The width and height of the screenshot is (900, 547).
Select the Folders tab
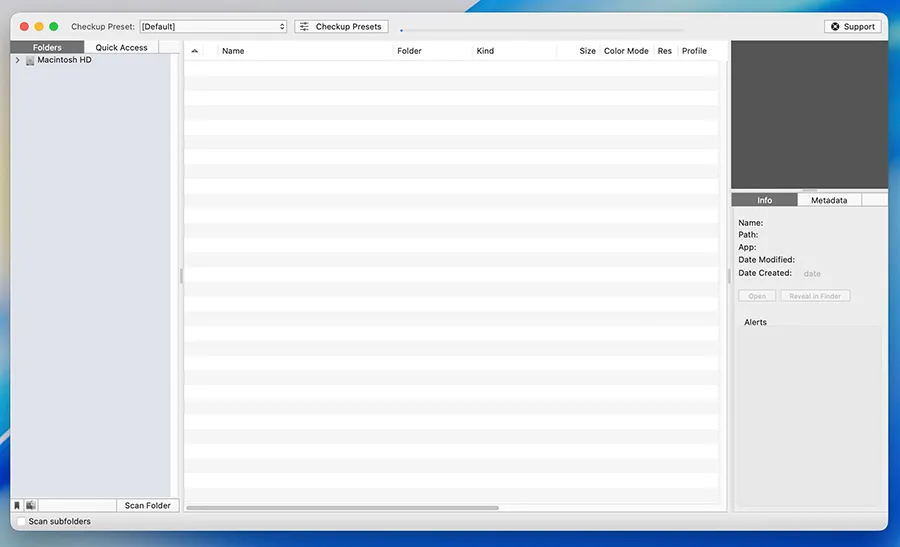(47, 47)
